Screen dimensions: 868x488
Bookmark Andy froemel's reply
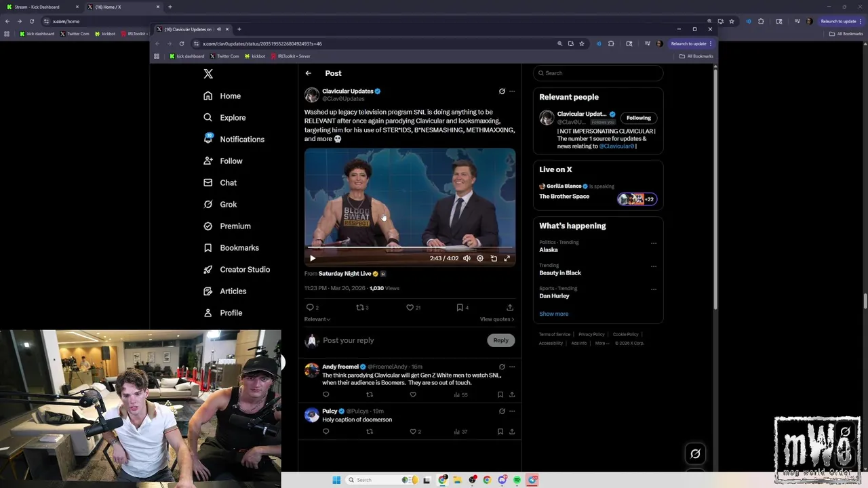tap(500, 394)
